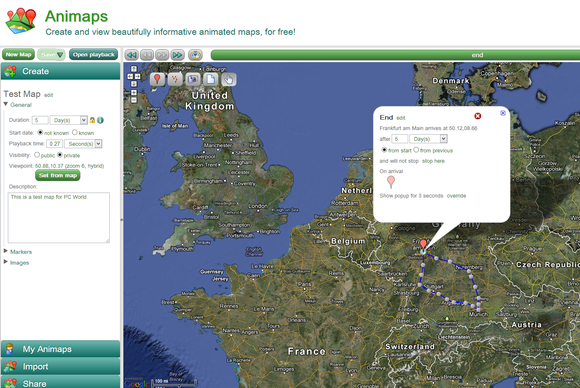Open the Playback time Second(s) dropdown
Screen dimensions: 580x388
(83, 144)
